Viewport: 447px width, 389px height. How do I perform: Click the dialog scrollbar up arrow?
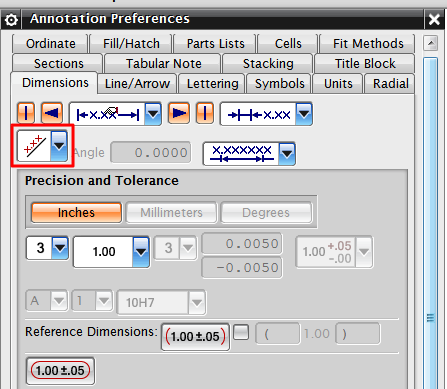pyautogui.click(x=431, y=43)
